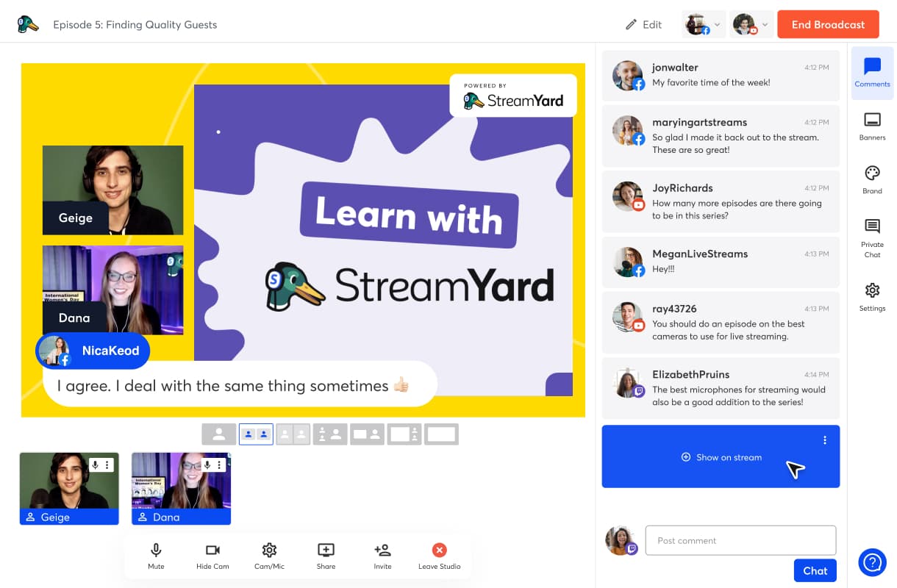Viewport: 897px width, 588px height.
Task: Select maryingartstreams' comment
Action: pos(721,136)
